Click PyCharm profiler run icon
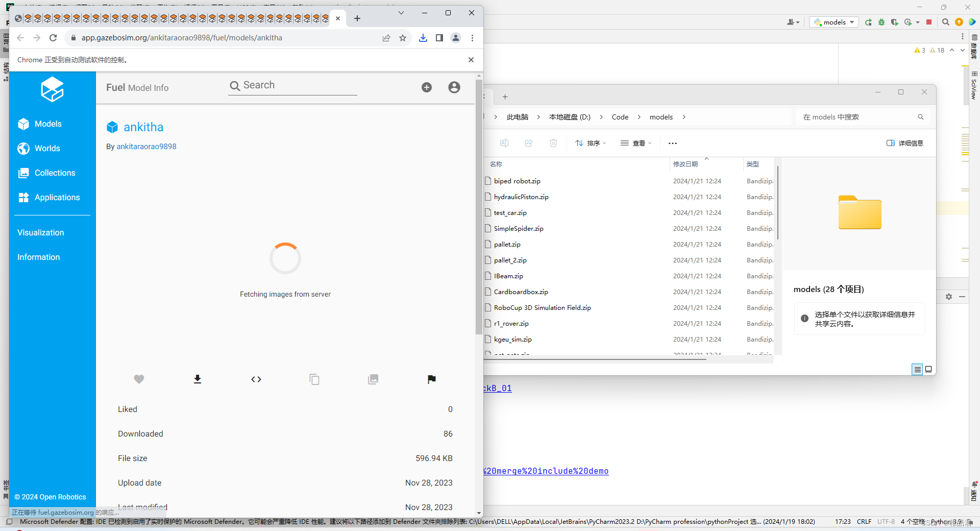This screenshot has height=531, width=980. 908,22
